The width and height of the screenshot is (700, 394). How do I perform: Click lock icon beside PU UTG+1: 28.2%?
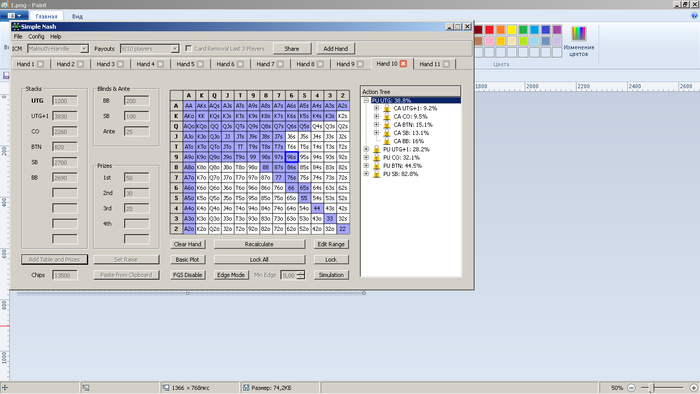click(376, 149)
